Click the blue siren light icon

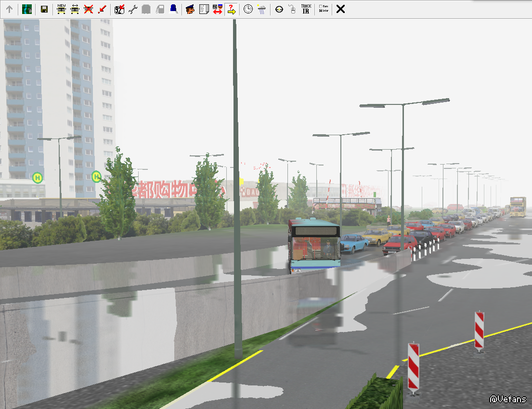173,9
